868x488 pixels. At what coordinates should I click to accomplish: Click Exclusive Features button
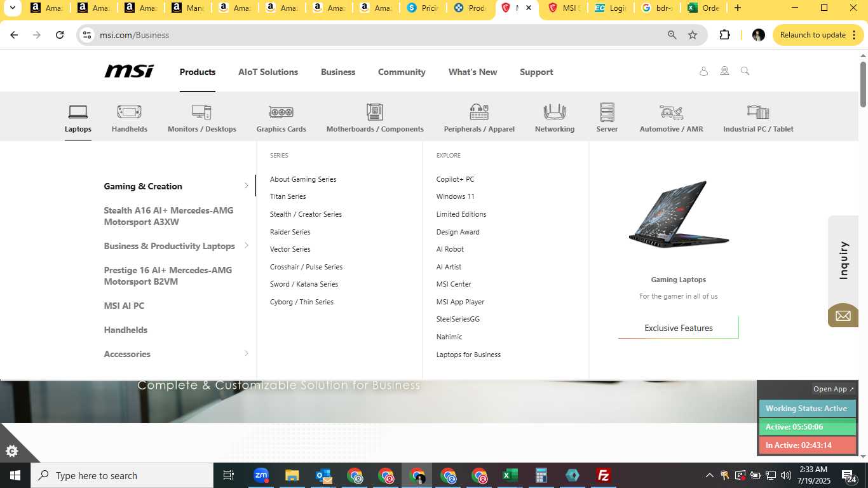tap(679, 328)
